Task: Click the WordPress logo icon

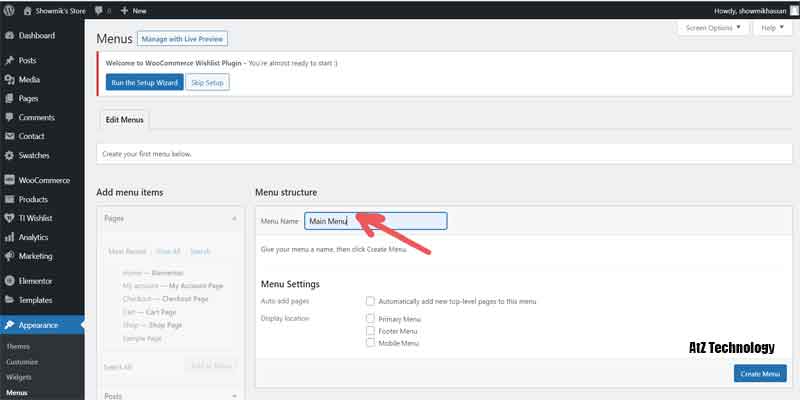Action: (x=10, y=11)
